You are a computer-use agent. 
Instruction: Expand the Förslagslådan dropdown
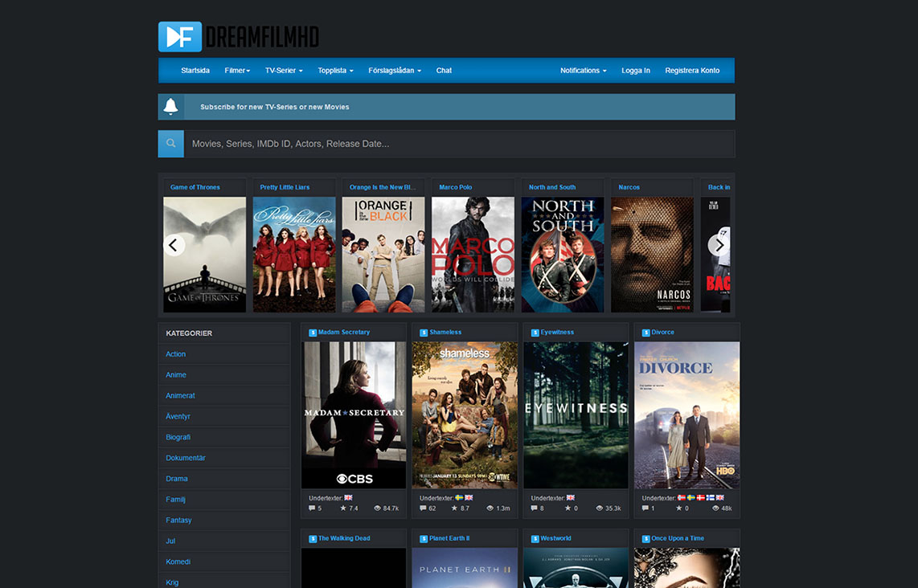coord(395,70)
